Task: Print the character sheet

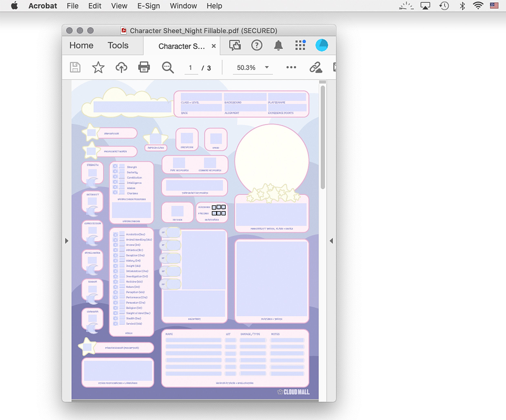Action: click(144, 68)
